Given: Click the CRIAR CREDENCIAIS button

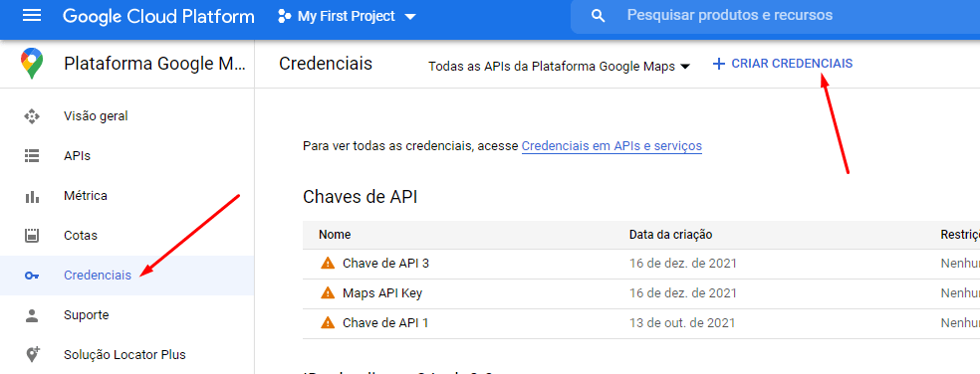Looking at the screenshot, I should click(783, 64).
